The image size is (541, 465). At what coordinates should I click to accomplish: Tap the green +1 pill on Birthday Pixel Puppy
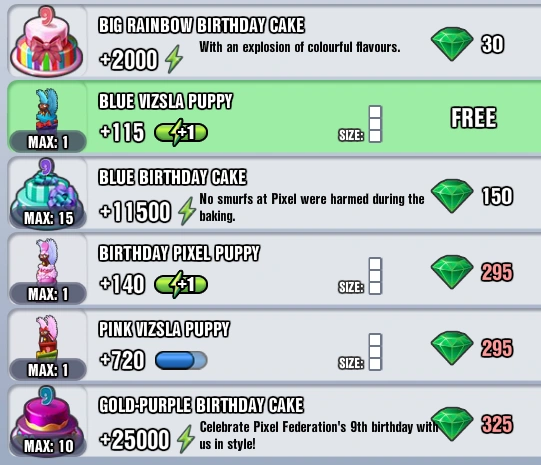[x=181, y=285]
